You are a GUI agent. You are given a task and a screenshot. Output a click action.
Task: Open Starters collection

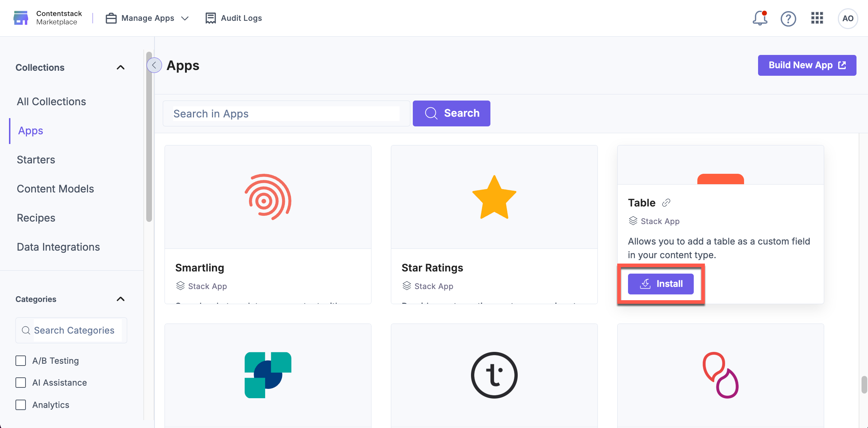coord(36,160)
